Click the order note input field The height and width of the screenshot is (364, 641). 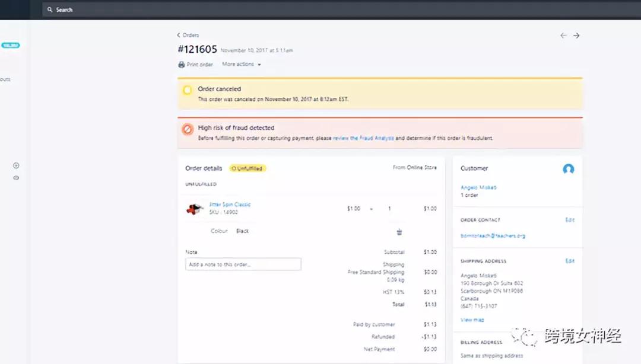click(243, 264)
